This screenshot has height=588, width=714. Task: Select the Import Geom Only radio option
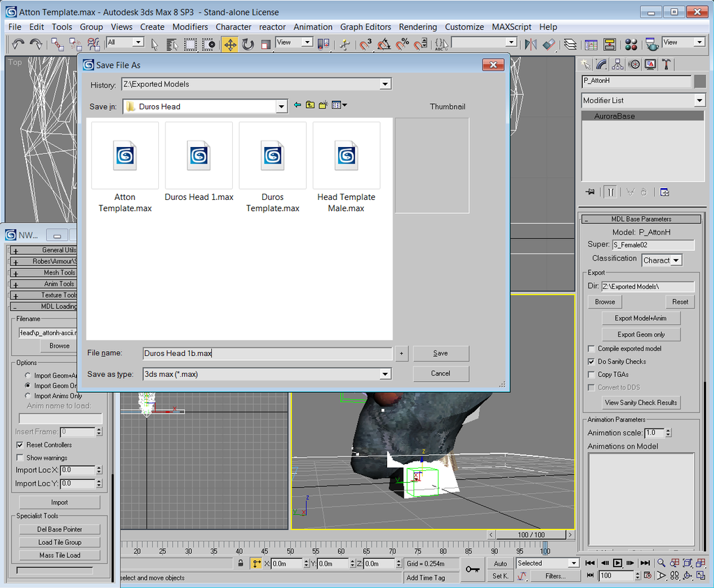(28, 385)
